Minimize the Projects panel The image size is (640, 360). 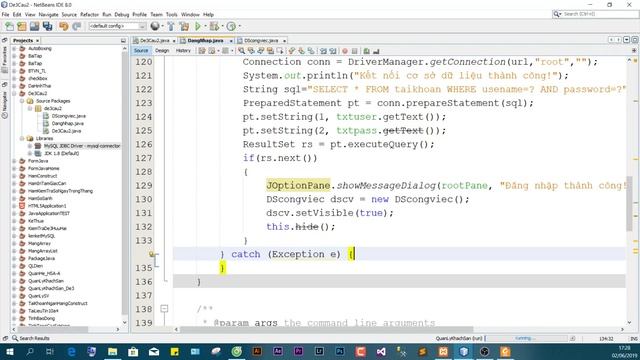tap(123, 40)
